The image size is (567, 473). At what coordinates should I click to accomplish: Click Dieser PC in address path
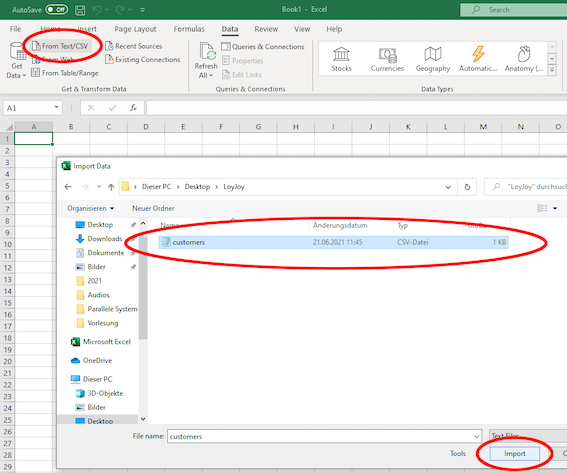[x=156, y=187]
